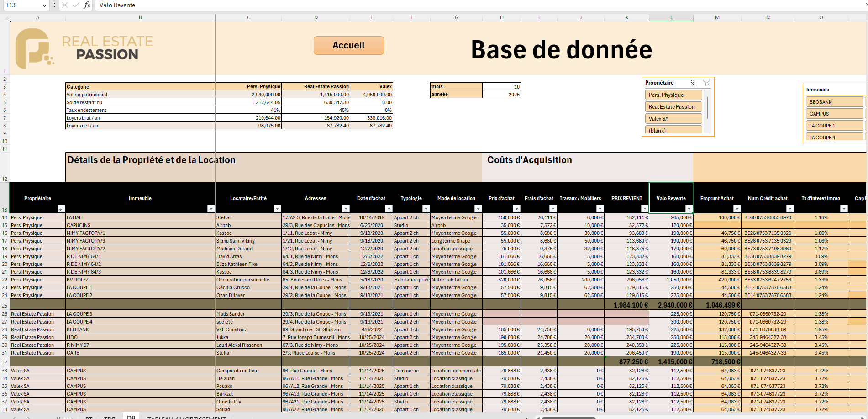The image size is (868, 419).
Task: Click the formula bar containing Valo Revente
Action: click(479, 5)
